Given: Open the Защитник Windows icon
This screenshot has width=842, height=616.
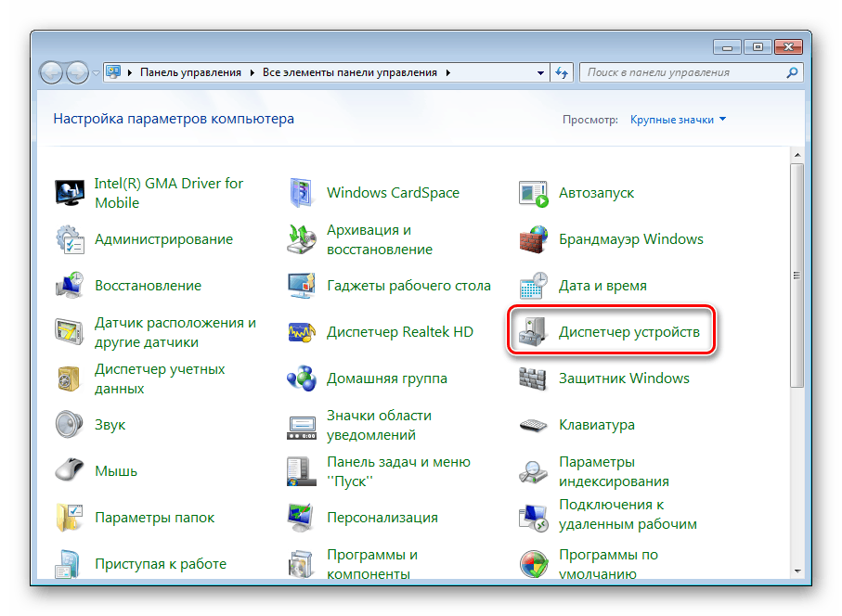Looking at the screenshot, I should 533,379.
